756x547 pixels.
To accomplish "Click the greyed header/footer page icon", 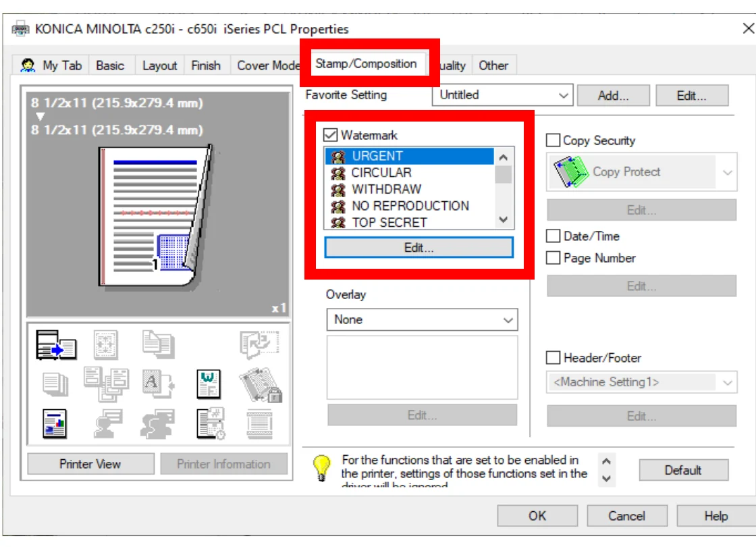I will point(259,423).
